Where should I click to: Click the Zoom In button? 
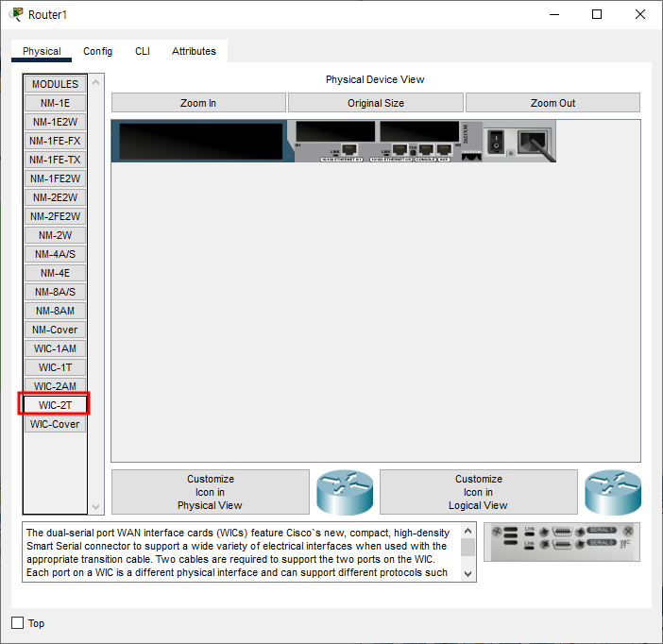(x=198, y=103)
